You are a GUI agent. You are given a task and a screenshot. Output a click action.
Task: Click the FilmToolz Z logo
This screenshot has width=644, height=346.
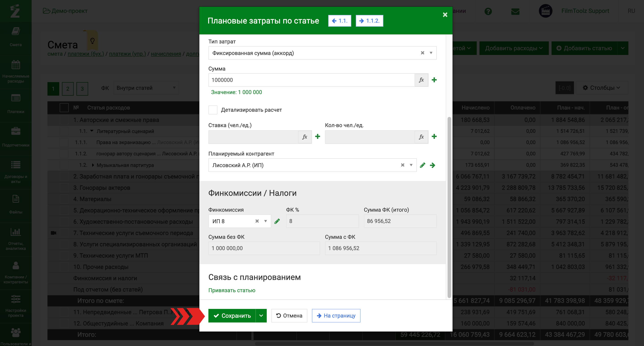(15, 11)
